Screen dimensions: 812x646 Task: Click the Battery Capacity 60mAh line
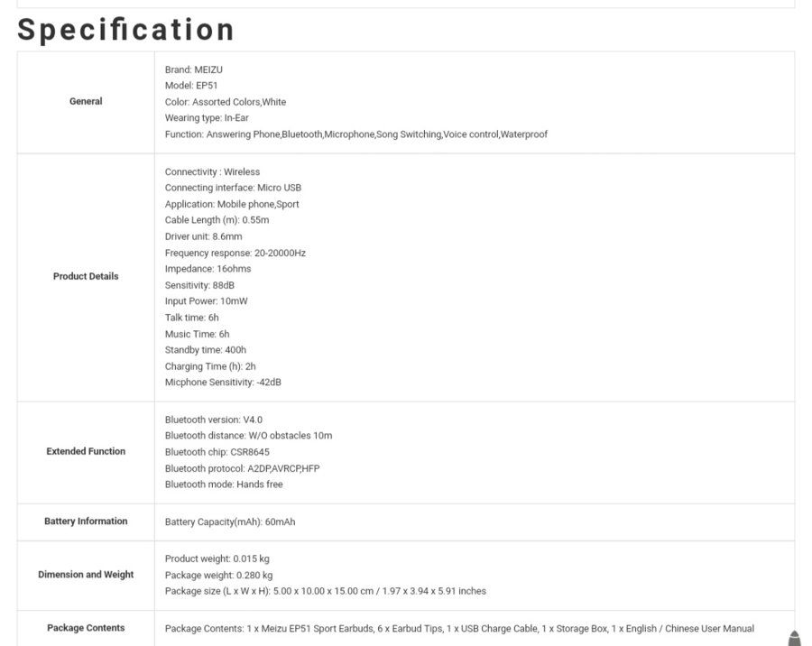[230, 521]
